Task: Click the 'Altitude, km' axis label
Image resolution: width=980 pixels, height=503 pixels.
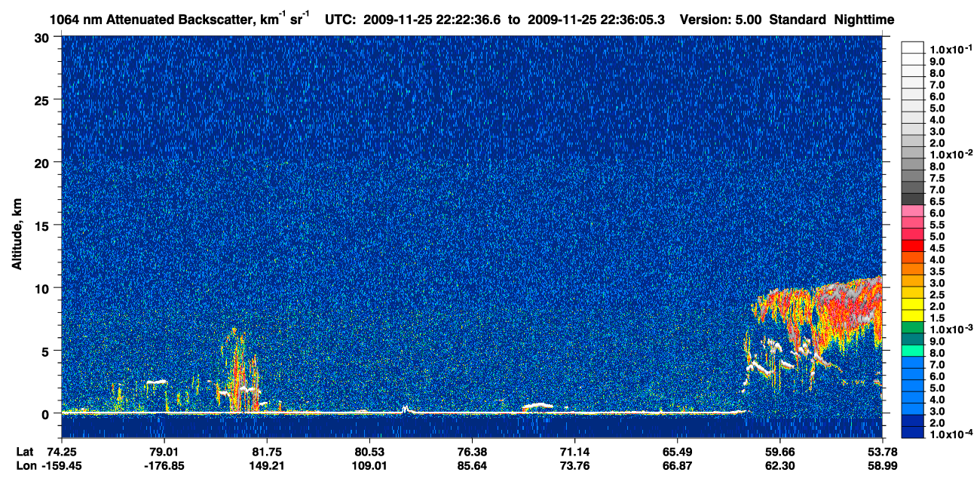Action: click(18, 235)
